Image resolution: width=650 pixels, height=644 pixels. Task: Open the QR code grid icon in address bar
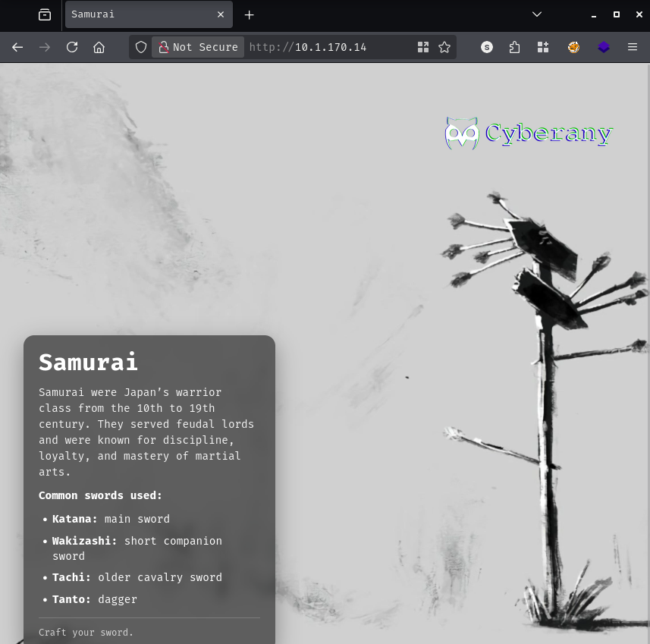pyautogui.click(x=423, y=47)
